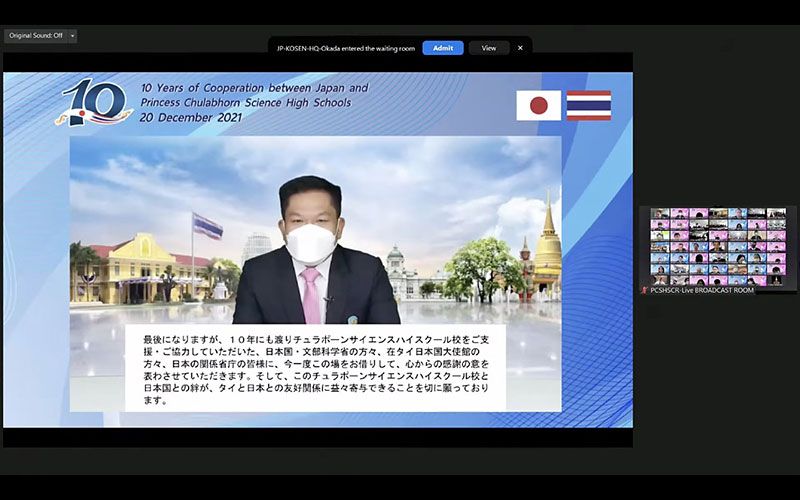Click the 10-year anniversary logo
This screenshot has height=500, width=800.
pyautogui.click(x=94, y=103)
